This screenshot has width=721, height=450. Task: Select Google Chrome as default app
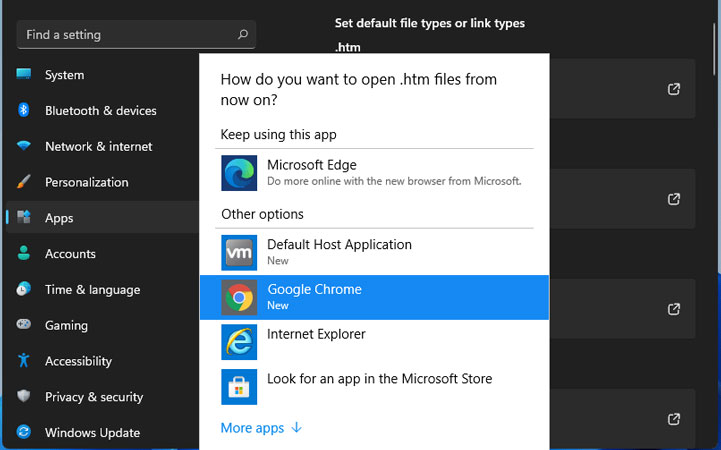point(374,297)
